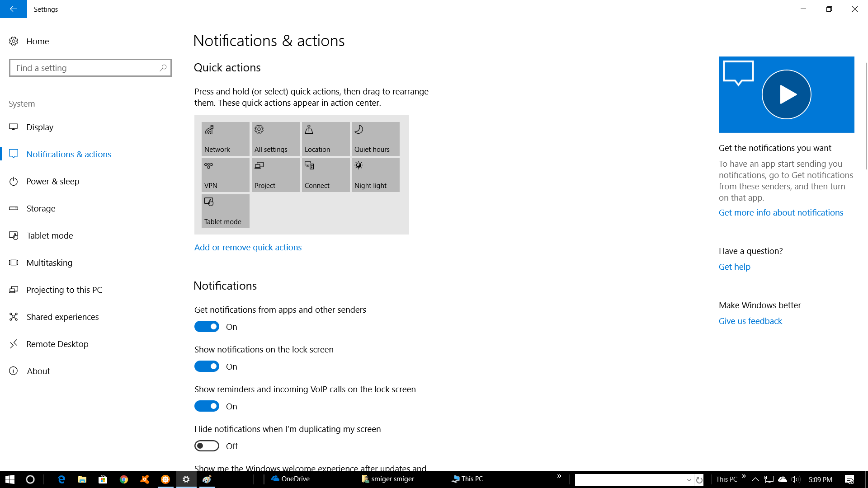Click the Connect quick action tile

click(x=325, y=175)
